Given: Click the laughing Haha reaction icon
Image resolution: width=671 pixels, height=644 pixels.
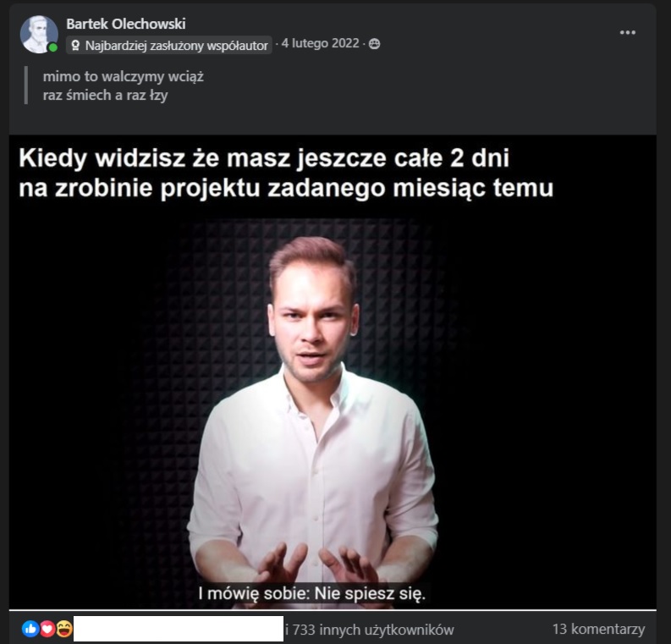Looking at the screenshot, I should pyautogui.click(x=64, y=629).
